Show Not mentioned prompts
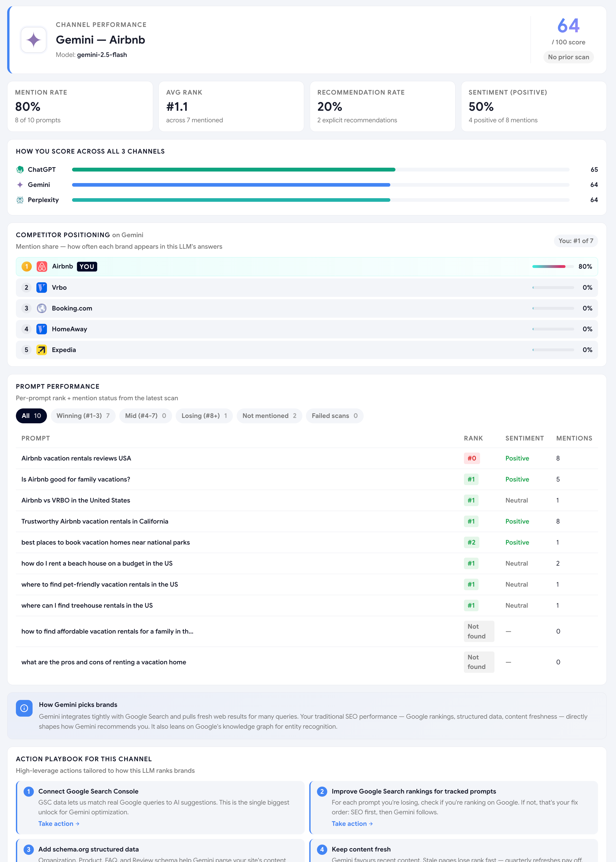616x862 pixels. pyautogui.click(x=269, y=416)
